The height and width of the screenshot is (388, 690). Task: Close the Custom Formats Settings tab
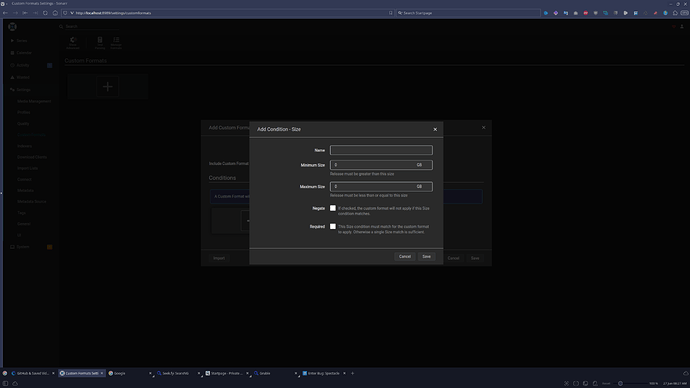point(102,373)
